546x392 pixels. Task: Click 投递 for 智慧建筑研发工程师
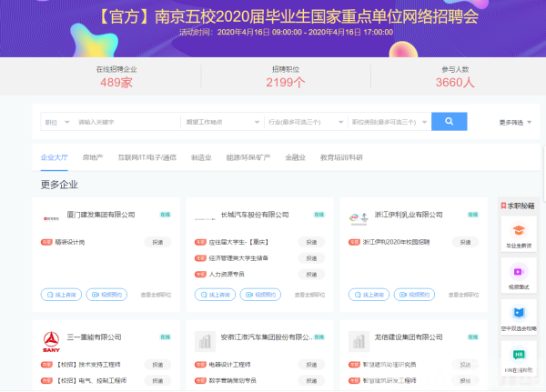[x=465, y=380]
